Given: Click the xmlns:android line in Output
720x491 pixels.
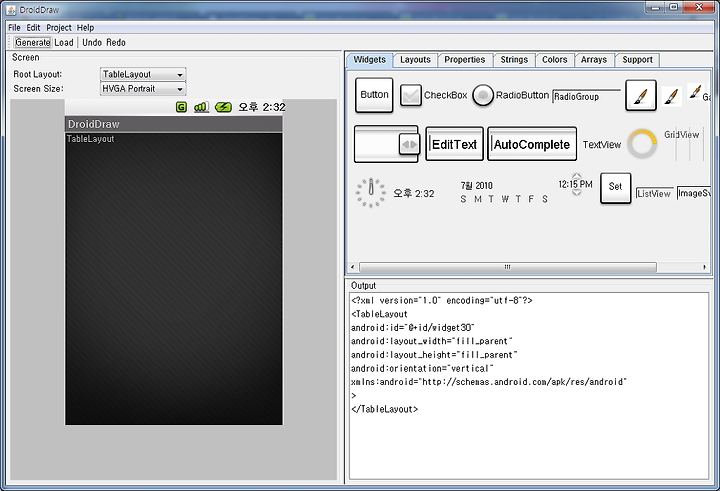Looking at the screenshot, I should [489, 382].
